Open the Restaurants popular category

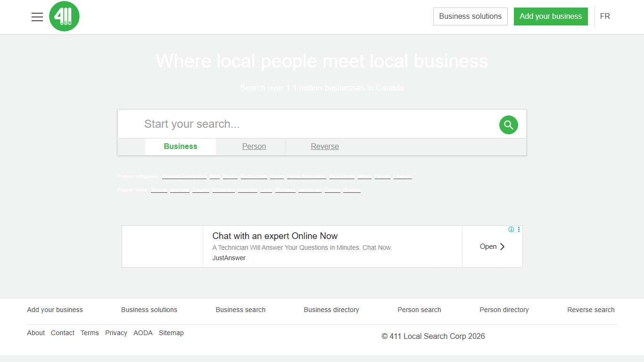[254, 176]
